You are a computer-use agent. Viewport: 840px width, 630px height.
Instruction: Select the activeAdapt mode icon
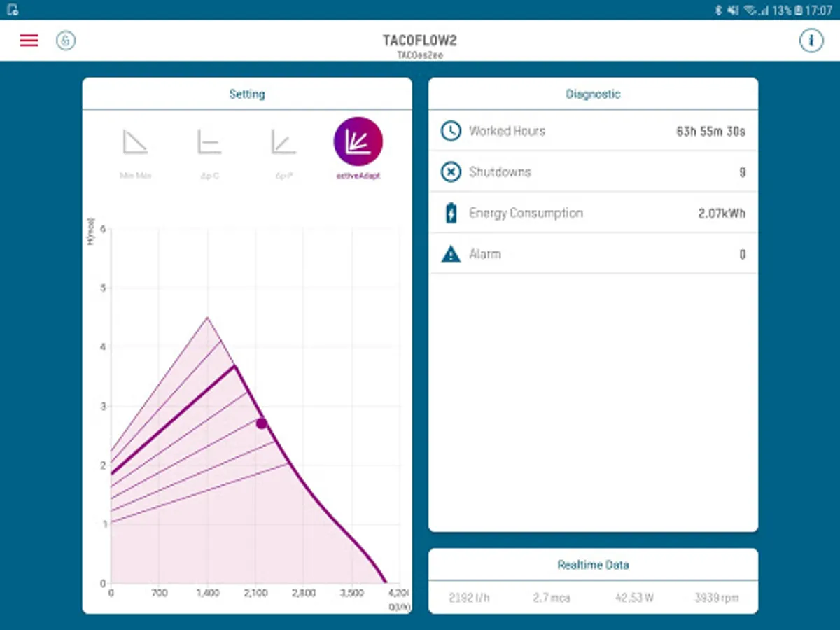click(358, 141)
